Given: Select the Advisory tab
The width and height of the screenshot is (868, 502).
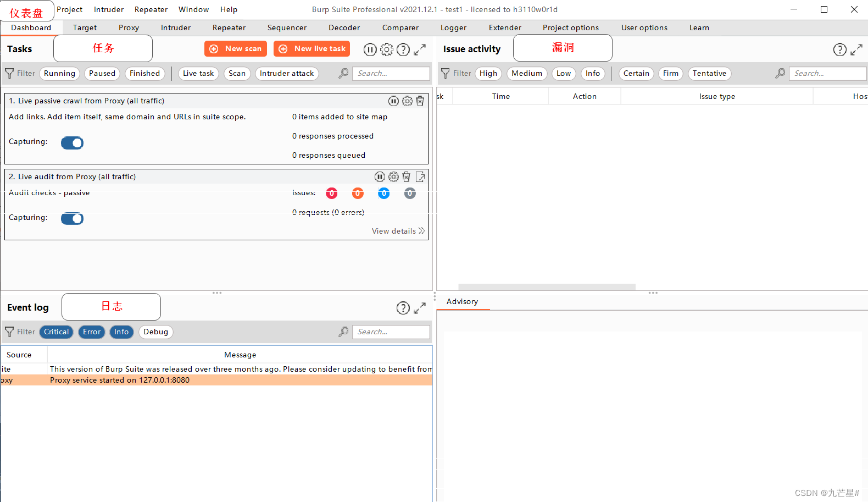Looking at the screenshot, I should (463, 301).
